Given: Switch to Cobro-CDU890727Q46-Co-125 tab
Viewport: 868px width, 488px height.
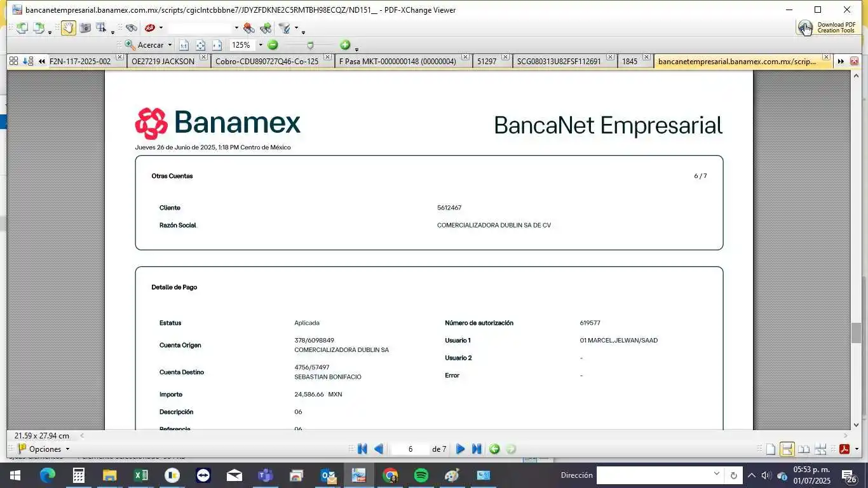Looking at the screenshot, I should (x=267, y=62).
